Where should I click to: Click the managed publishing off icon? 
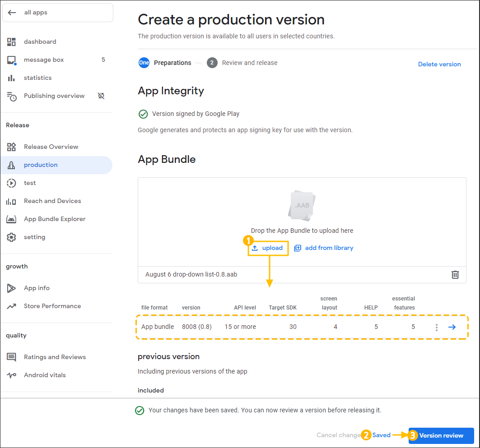point(101,96)
